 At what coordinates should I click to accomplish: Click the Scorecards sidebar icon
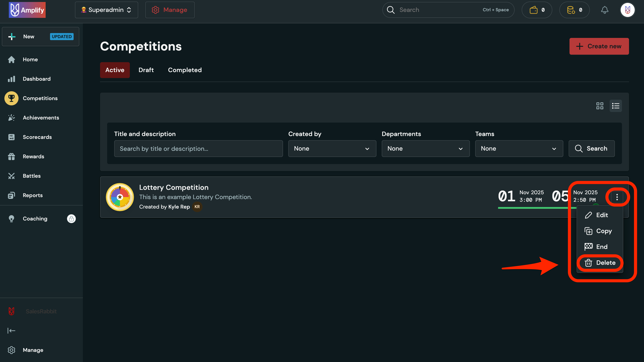tap(11, 137)
